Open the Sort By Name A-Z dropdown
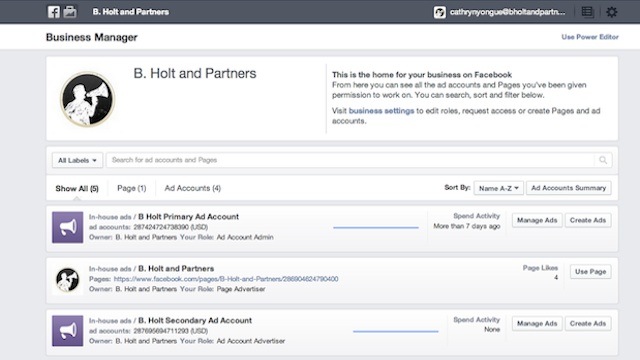Viewport: 640px width, 360px height. [x=498, y=188]
